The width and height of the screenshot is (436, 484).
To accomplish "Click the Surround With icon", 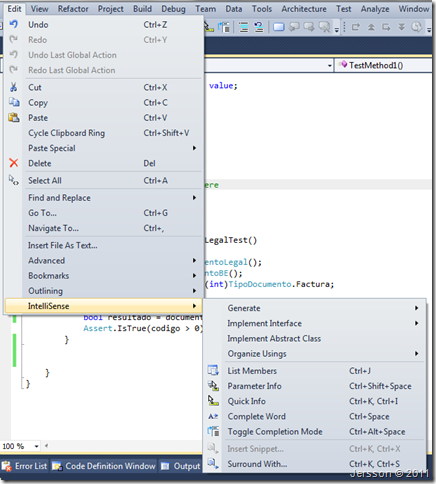I will pyautogui.click(x=213, y=464).
